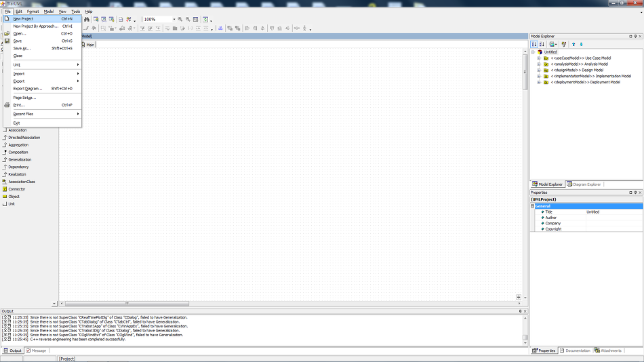Choose New Project from the File menu
Image resolution: width=644 pixels, height=362 pixels.
[x=23, y=19]
